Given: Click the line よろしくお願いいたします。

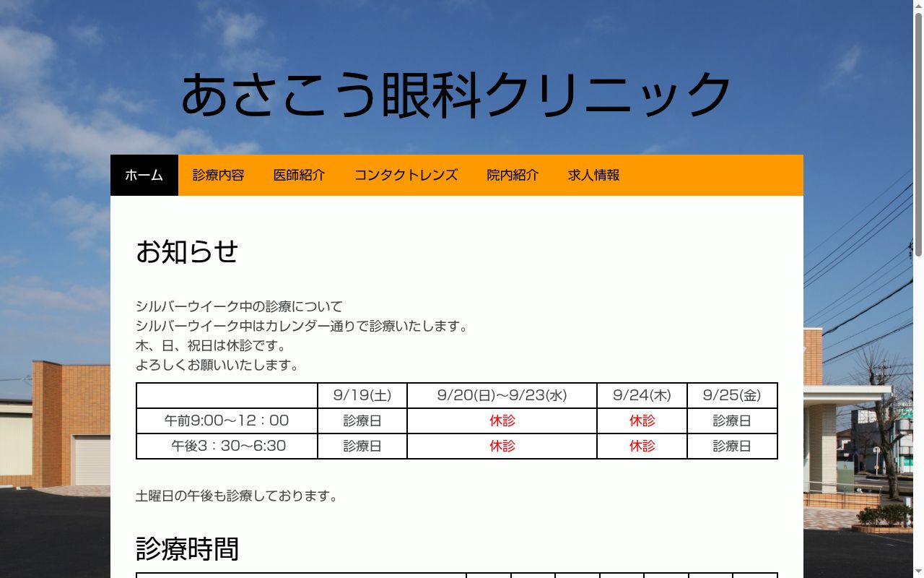Looking at the screenshot, I should pyautogui.click(x=217, y=365).
